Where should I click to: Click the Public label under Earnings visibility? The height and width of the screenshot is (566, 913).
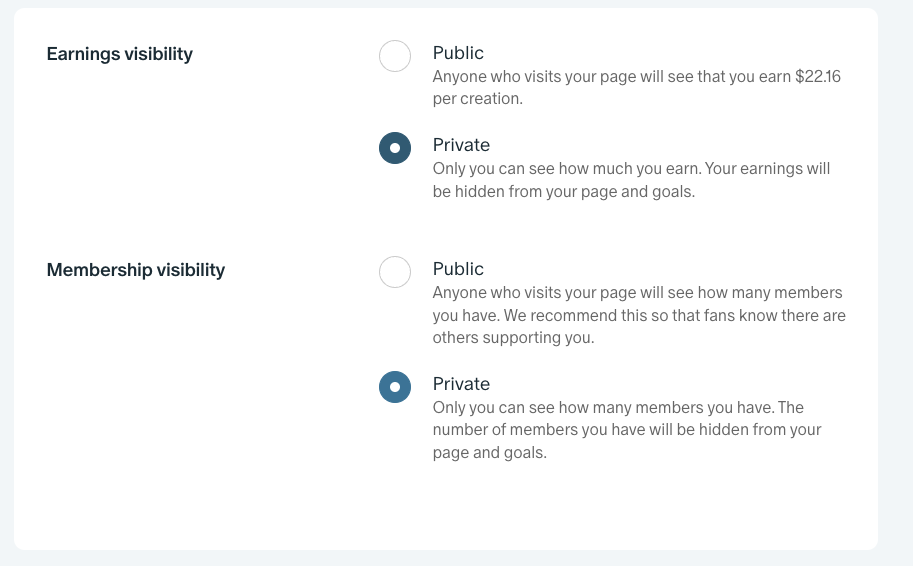[x=458, y=53]
